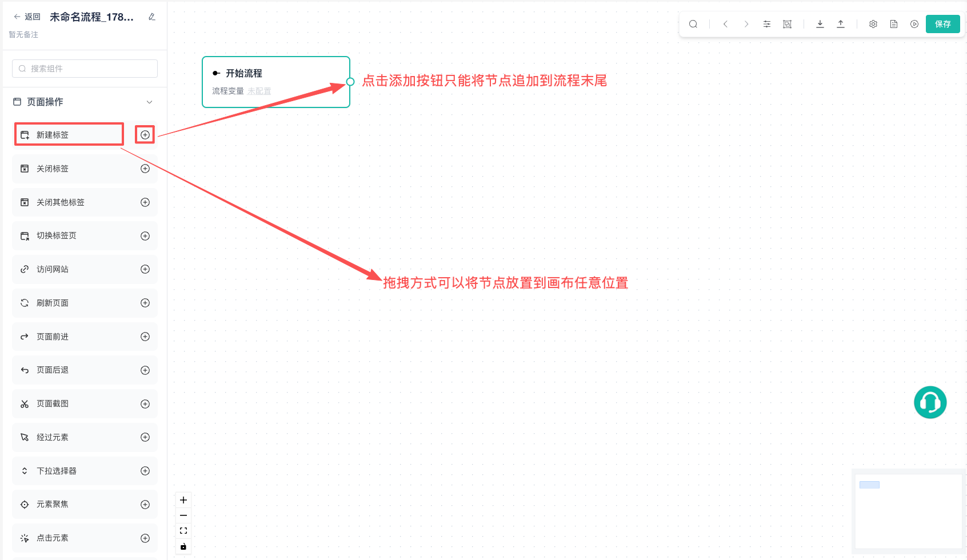Select the 下拉选择器 component row

point(85,471)
